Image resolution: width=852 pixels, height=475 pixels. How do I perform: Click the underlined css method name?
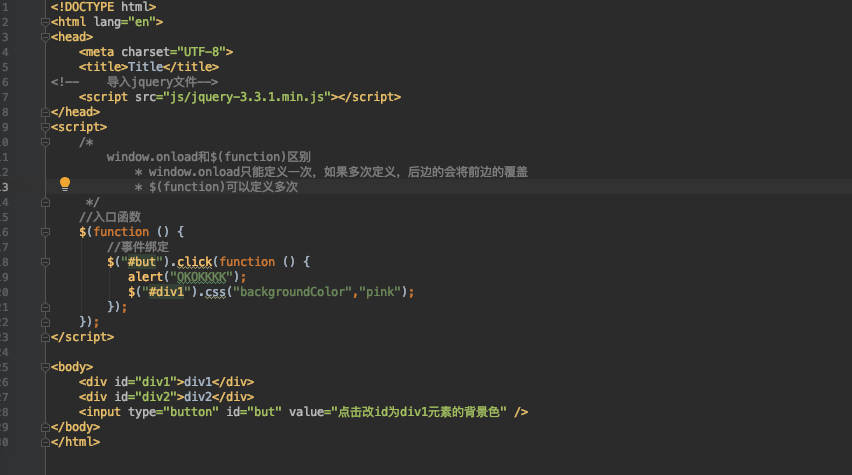coord(216,292)
